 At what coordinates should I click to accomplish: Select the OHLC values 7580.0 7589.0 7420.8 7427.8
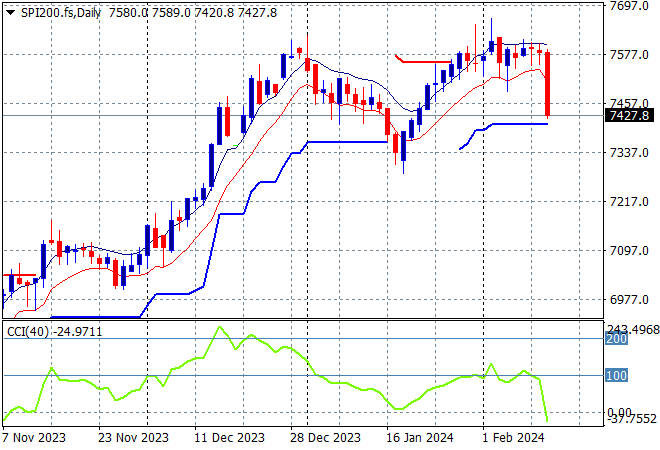click(193, 13)
